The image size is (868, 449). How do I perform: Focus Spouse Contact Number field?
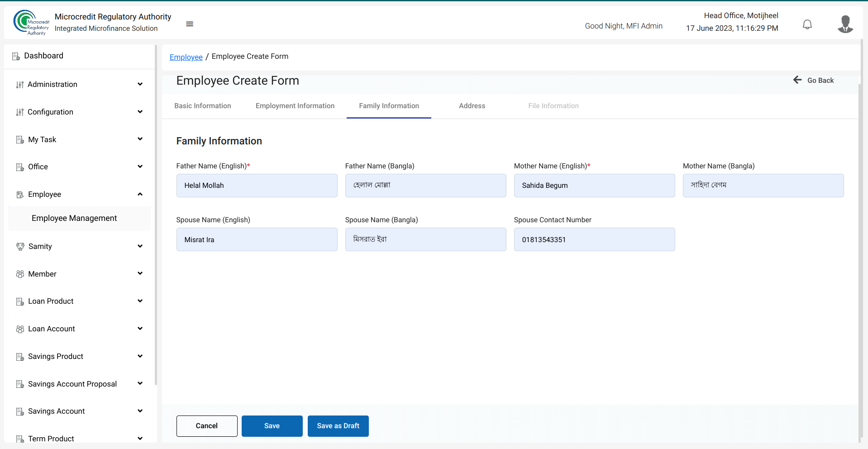595,239
